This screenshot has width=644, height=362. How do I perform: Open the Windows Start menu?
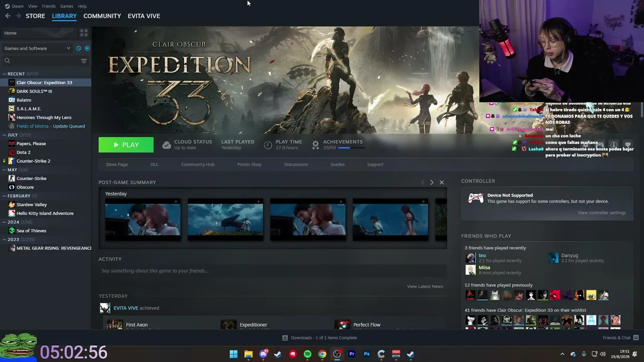pos(233,354)
